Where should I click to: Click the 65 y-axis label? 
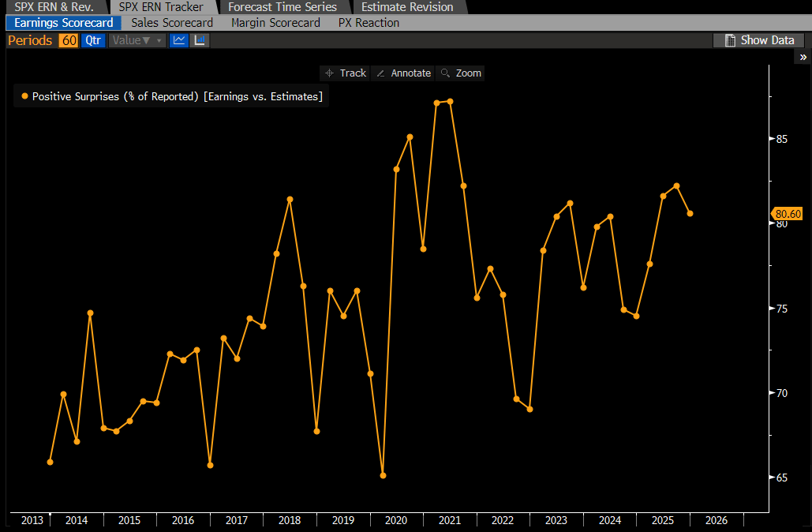[782, 478]
